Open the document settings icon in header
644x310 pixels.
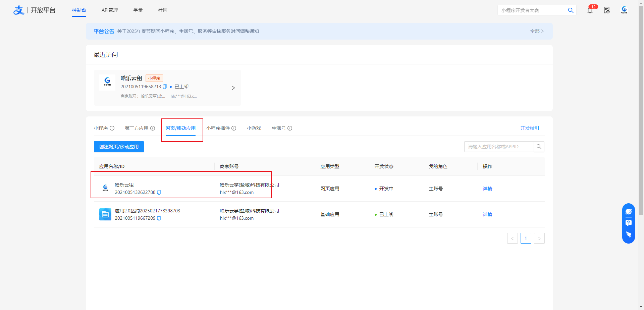(607, 10)
